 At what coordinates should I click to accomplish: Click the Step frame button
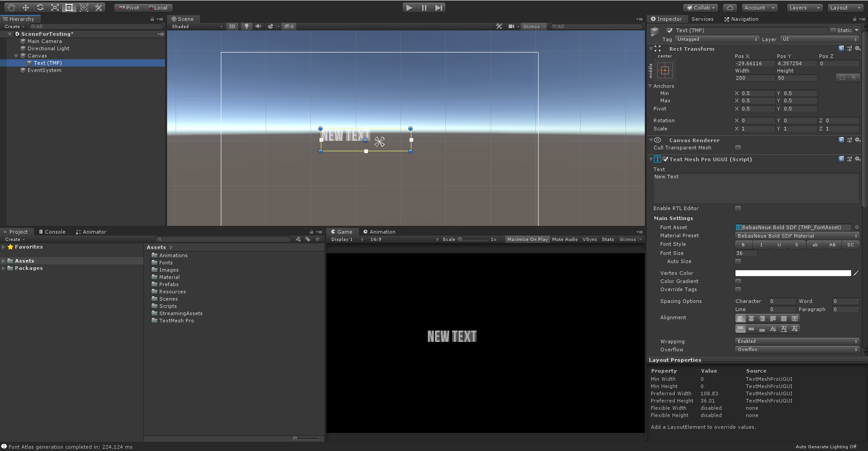tap(439, 8)
